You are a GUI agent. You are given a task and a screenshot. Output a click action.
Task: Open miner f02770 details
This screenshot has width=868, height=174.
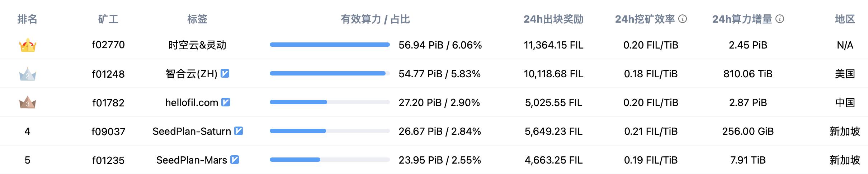coord(108,45)
